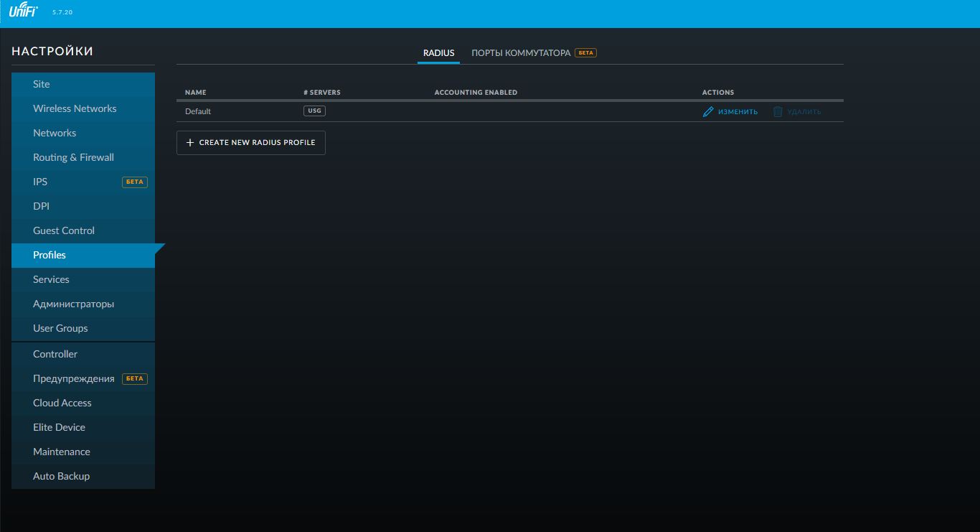Viewport: 980px width, 532px height.
Task: Open Администраторы settings page
Action: pyautogui.click(x=73, y=304)
